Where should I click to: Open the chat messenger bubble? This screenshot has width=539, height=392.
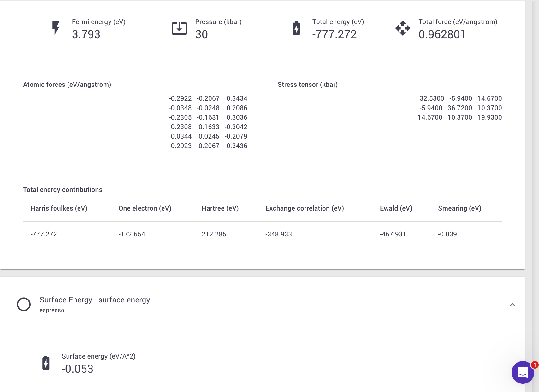click(x=523, y=372)
